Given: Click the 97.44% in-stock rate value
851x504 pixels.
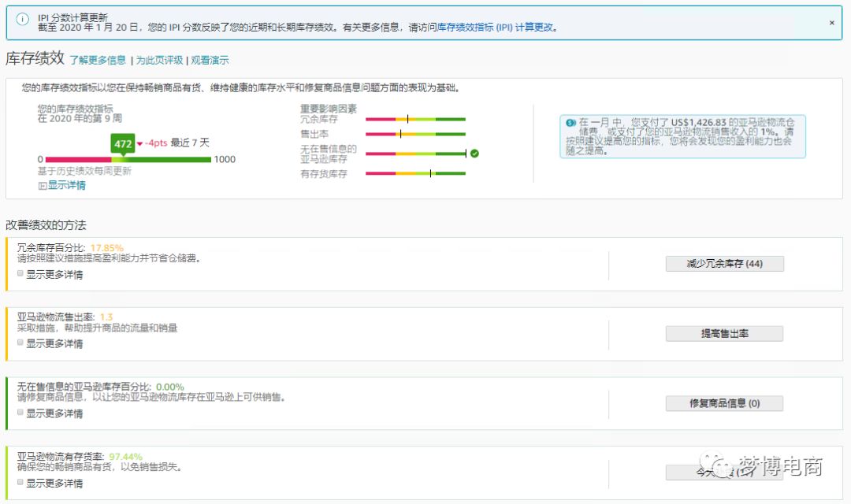Looking at the screenshot, I should [125, 456].
